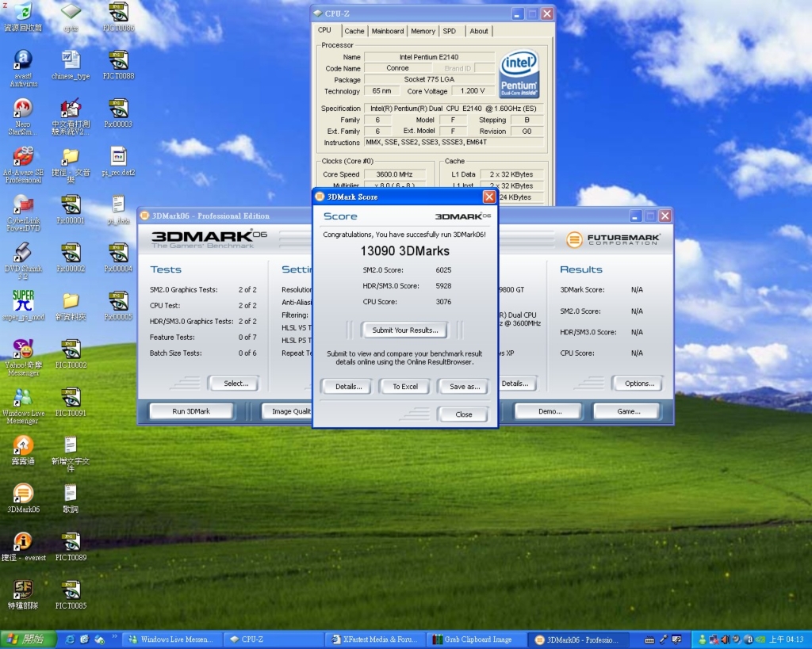Switch to the CPU tab in CPU-Z

(x=325, y=30)
